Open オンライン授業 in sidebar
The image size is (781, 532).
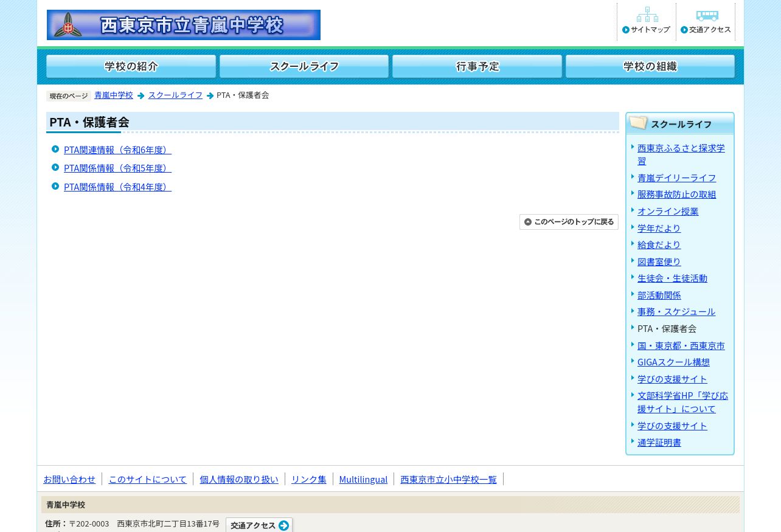tap(668, 212)
